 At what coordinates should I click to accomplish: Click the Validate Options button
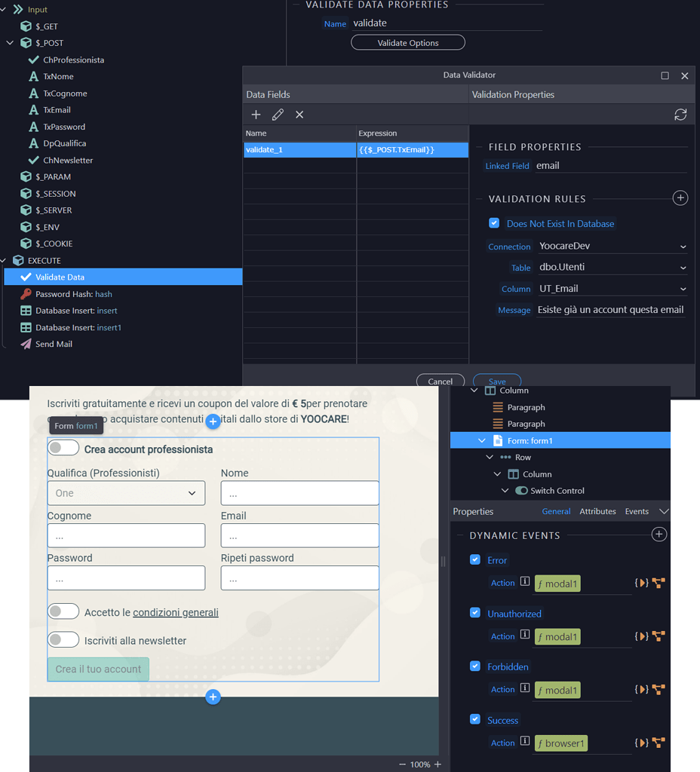408,43
